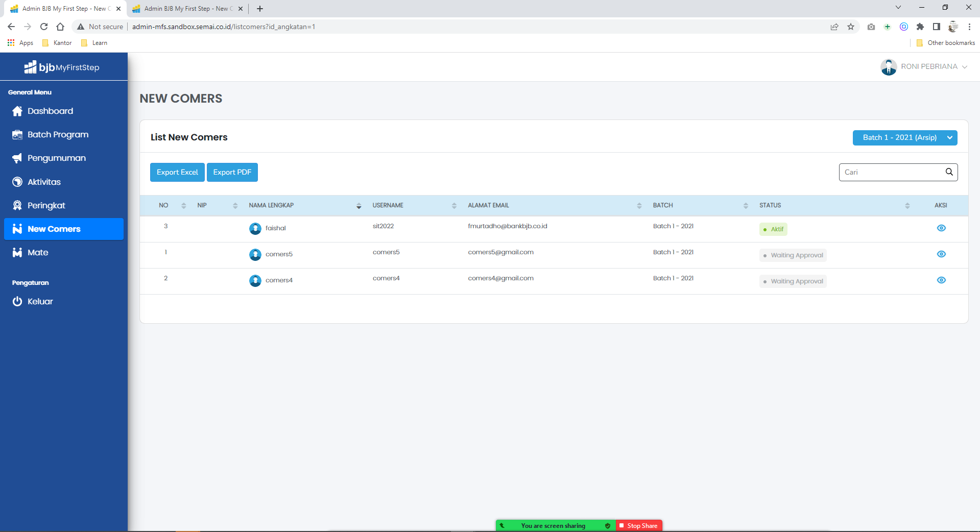Viewport: 980px width, 532px height.
Task: Sort by STATUS column
Action: 907,206
